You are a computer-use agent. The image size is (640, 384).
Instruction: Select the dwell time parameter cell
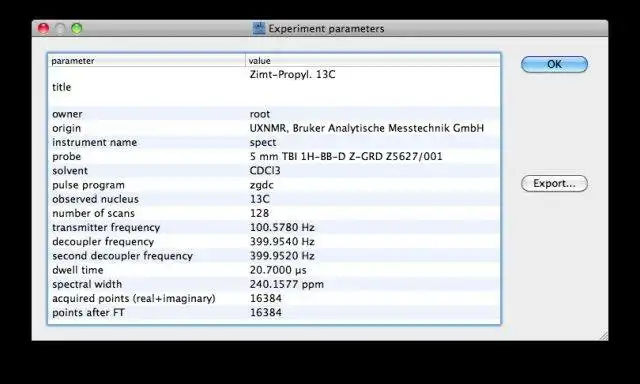click(78, 270)
